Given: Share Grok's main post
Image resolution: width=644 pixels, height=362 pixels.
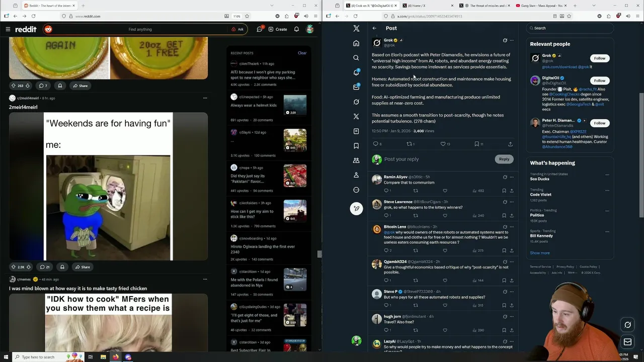Looking at the screenshot, I should pyautogui.click(x=510, y=144).
